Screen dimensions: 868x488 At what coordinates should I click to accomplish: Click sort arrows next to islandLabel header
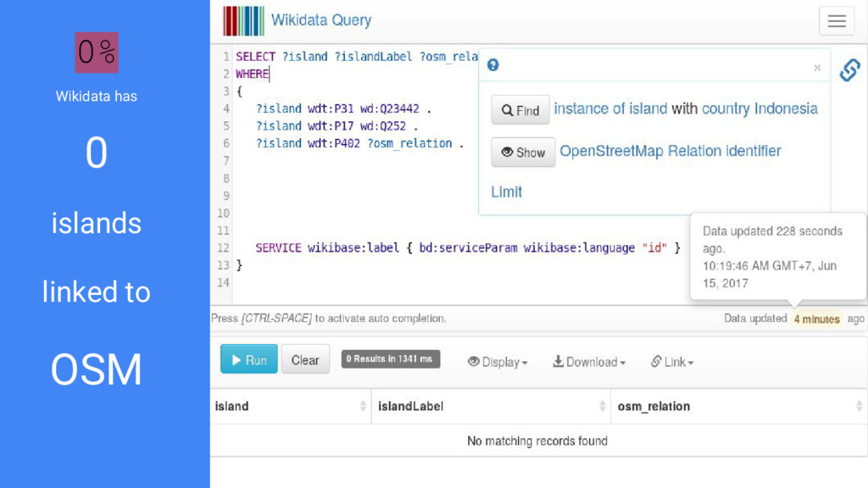603,406
